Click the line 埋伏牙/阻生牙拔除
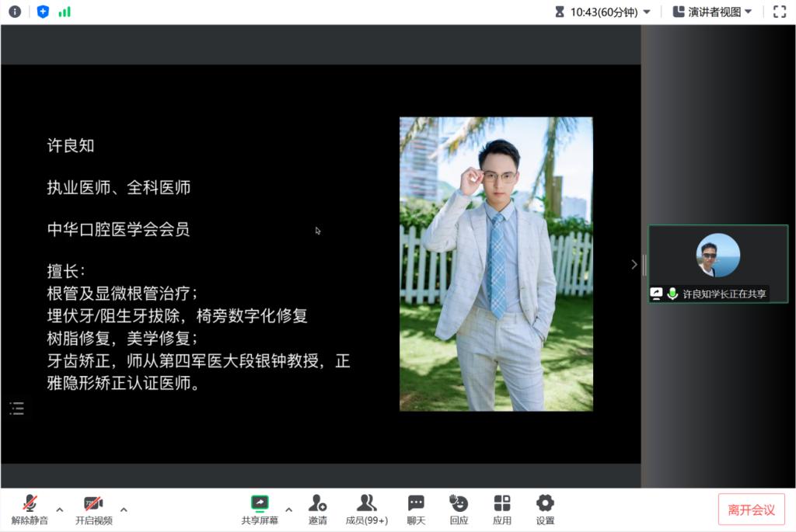 coord(113,316)
